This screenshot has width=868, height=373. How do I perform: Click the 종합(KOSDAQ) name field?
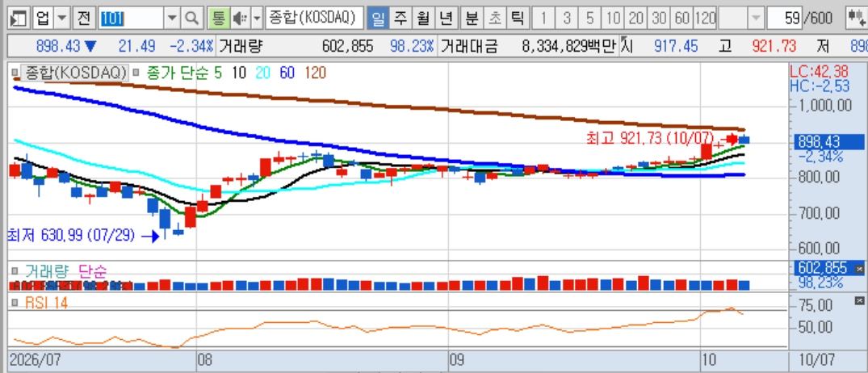pyautogui.click(x=314, y=19)
